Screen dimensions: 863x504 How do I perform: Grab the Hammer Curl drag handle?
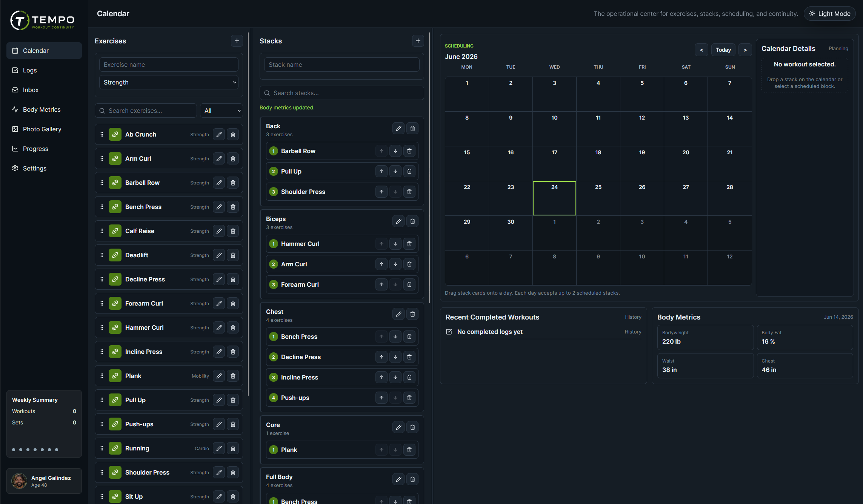coord(102,327)
